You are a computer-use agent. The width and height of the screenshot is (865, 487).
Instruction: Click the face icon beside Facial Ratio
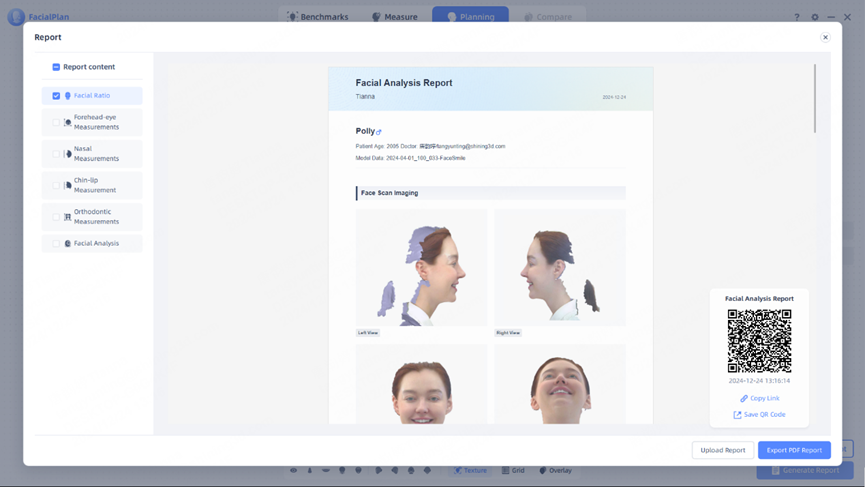(68, 95)
